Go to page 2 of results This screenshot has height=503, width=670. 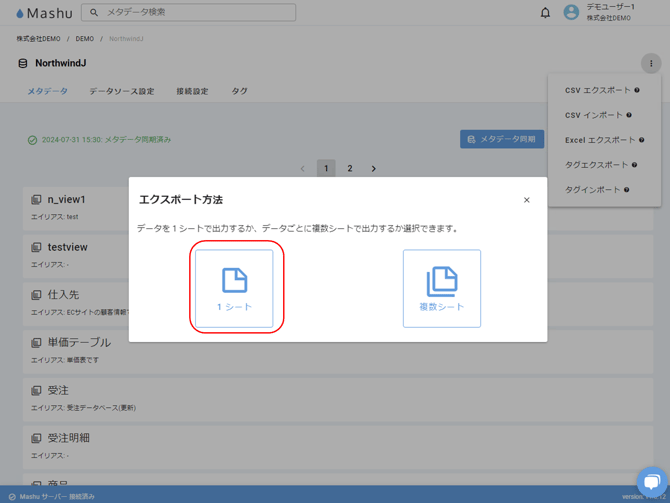coord(350,169)
